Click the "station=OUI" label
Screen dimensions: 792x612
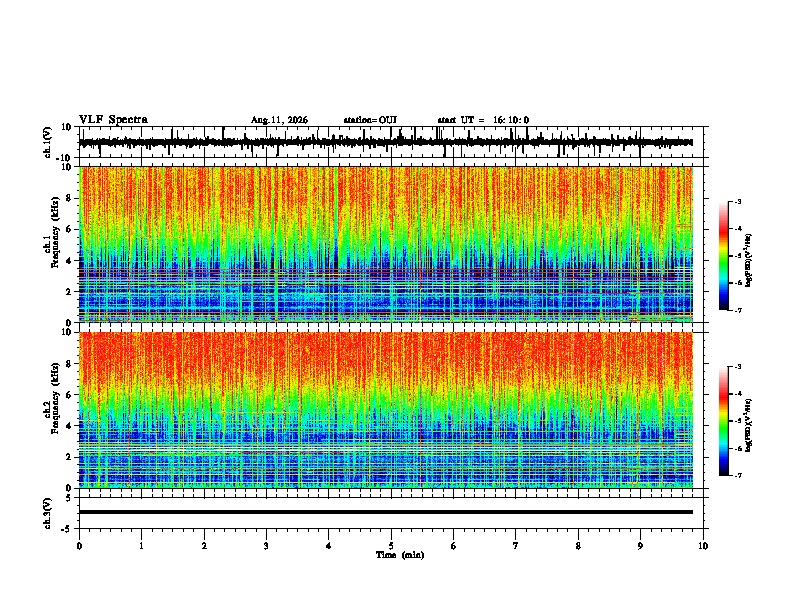(370, 120)
